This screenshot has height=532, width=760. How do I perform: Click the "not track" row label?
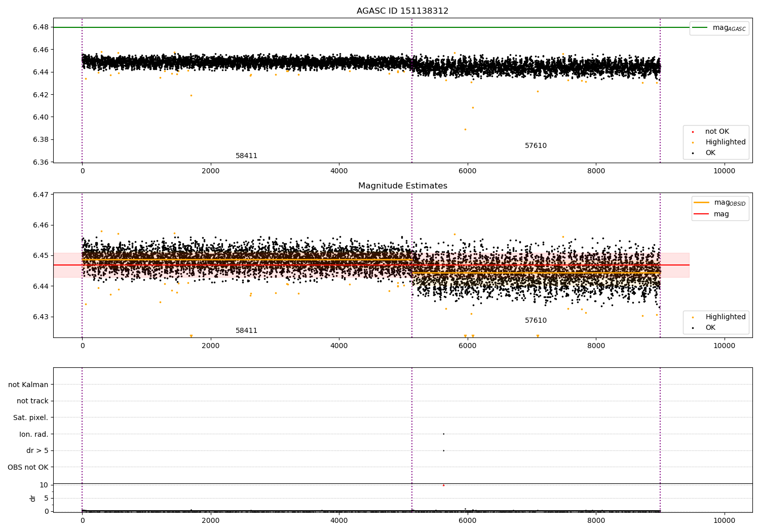coord(32,401)
